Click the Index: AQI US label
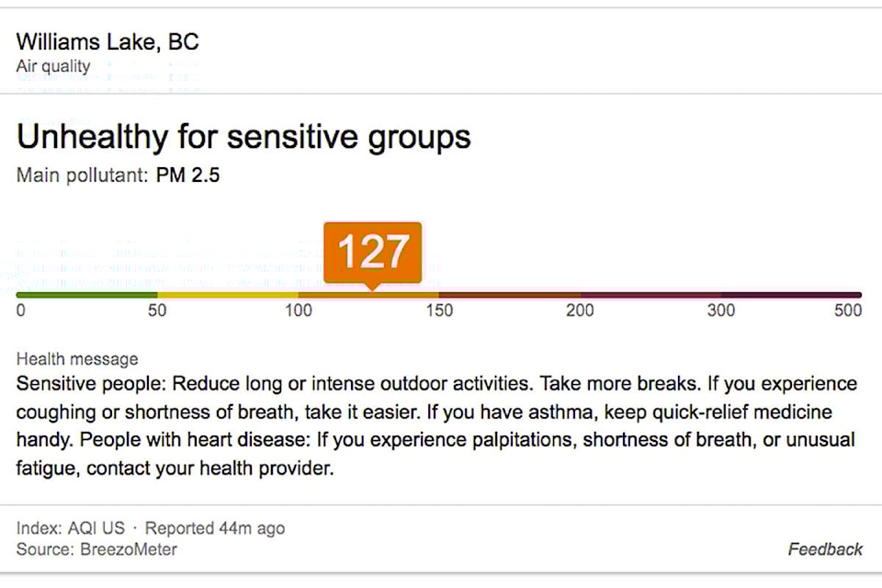882x588 pixels. 71,528
